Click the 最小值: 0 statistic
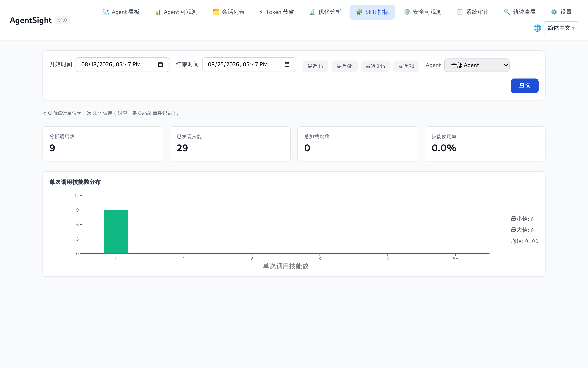The width and height of the screenshot is (588, 368). click(x=522, y=219)
